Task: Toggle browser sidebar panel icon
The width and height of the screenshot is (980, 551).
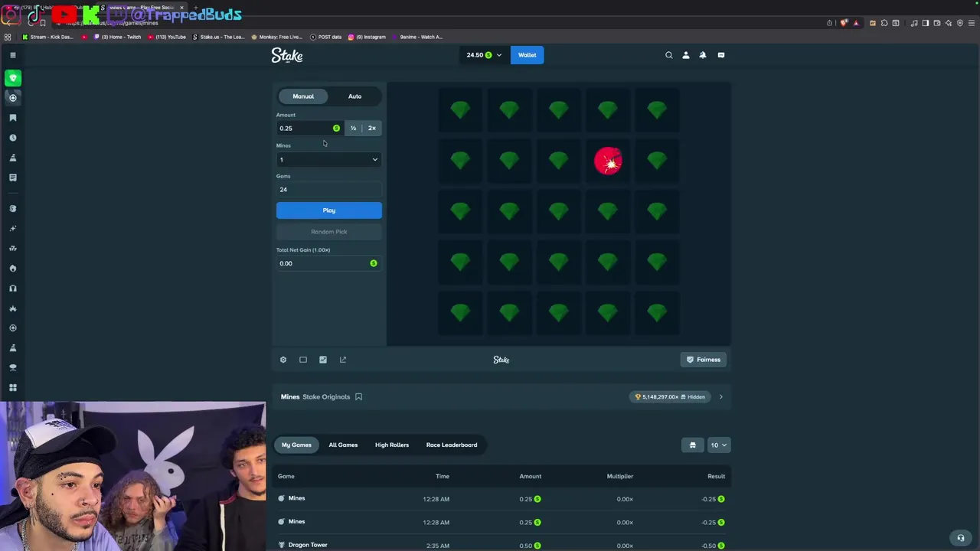Action: coord(926,23)
